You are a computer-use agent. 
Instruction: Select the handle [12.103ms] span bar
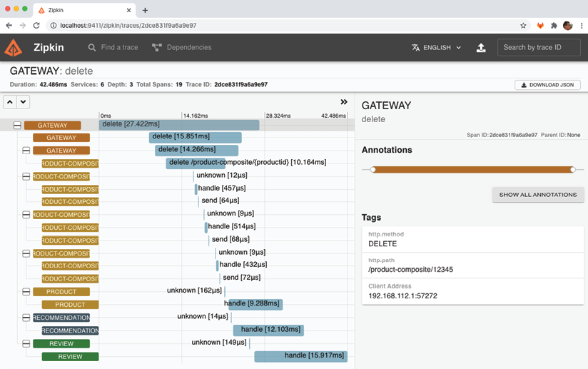point(268,330)
